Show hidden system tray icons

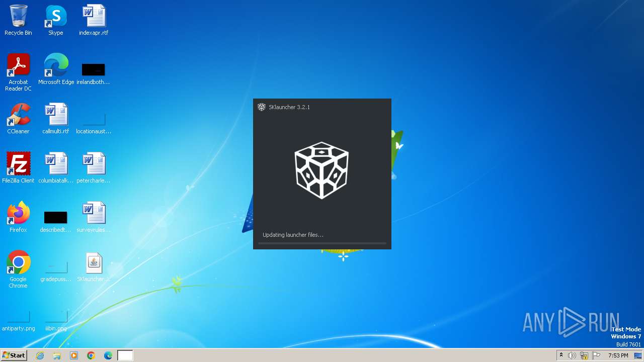tap(561, 355)
